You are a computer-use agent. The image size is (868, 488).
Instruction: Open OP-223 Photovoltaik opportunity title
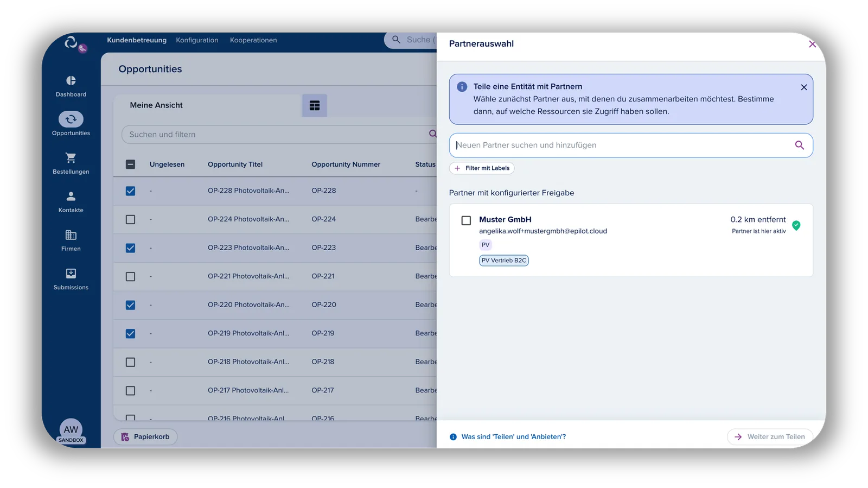pyautogui.click(x=248, y=248)
